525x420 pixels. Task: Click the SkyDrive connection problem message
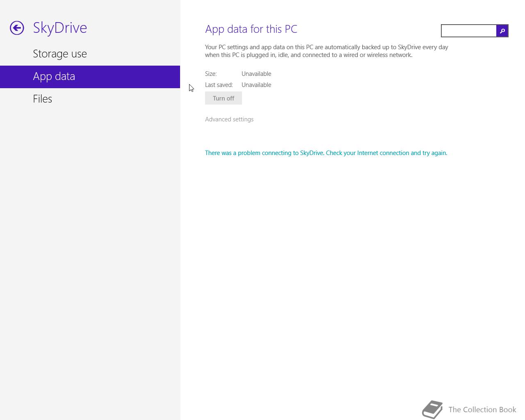[326, 153]
